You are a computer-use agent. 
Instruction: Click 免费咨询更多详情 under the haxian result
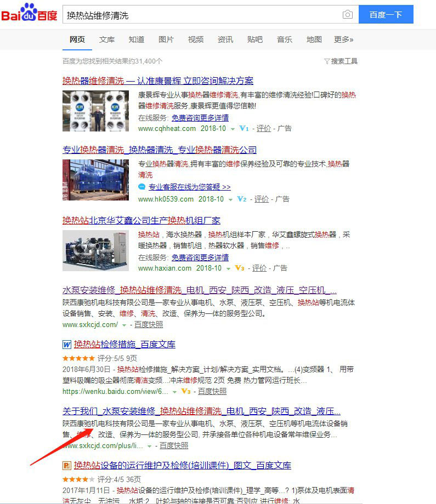(200, 257)
